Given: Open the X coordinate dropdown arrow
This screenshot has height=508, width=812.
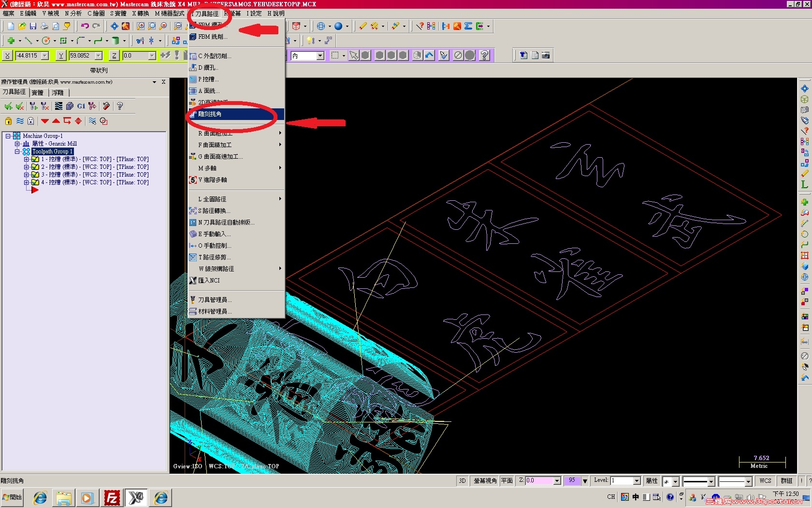Looking at the screenshot, I should (45, 56).
